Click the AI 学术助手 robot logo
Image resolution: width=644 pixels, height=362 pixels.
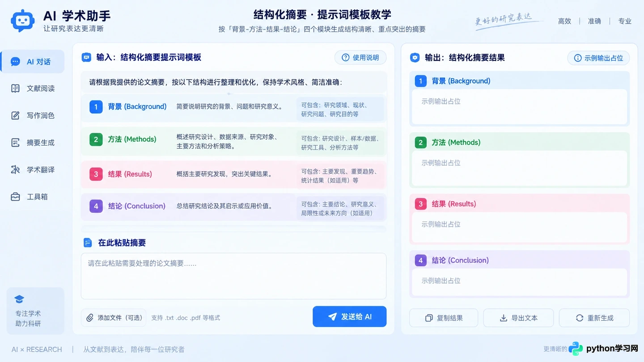23,20
